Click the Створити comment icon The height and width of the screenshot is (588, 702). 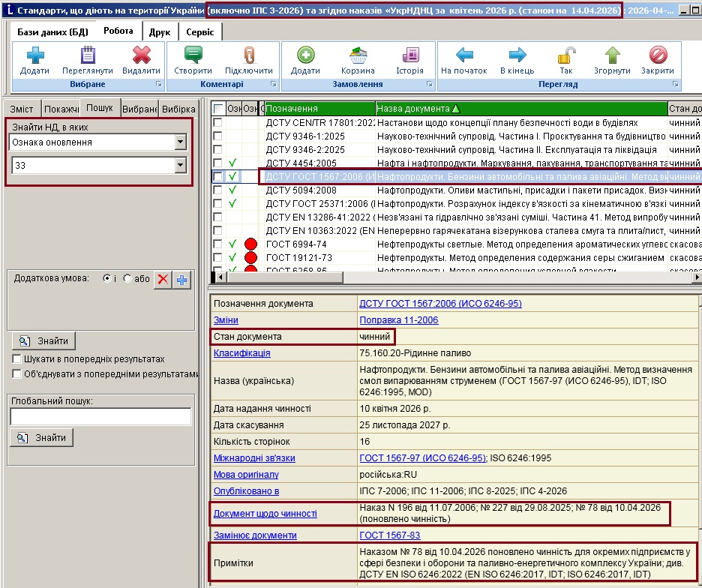[x=193, y=55]
